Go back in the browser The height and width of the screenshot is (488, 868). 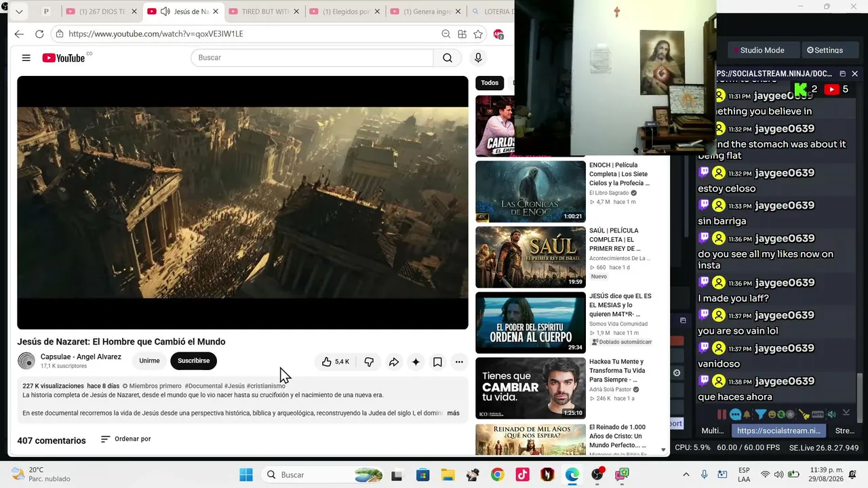19,34
